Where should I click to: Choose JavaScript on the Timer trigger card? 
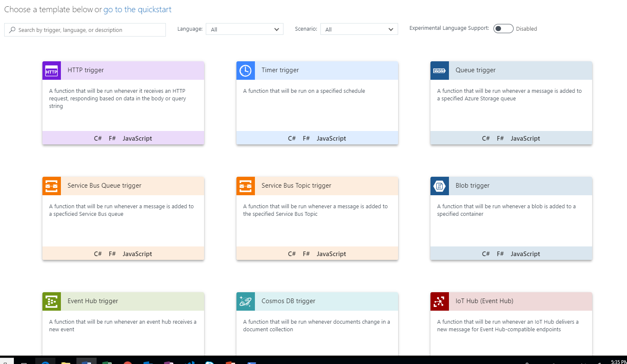pos(331,139)
